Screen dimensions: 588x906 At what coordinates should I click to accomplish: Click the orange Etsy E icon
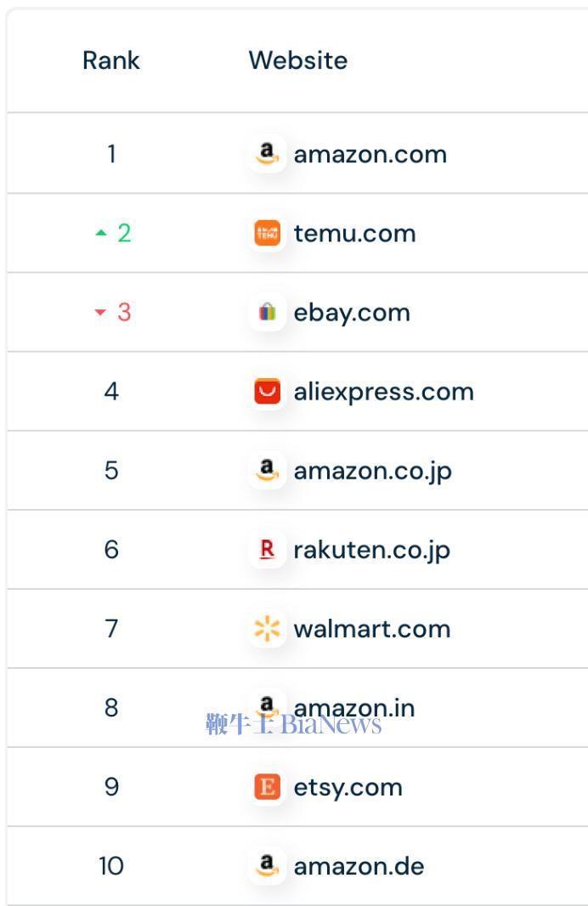(267, 786)
